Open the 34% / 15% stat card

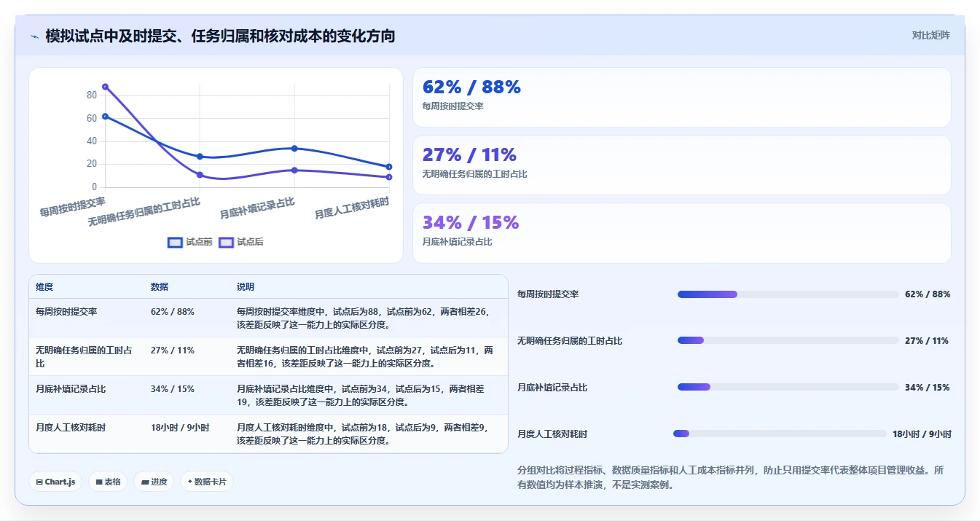pyautogui.click(x=681, y=233)
